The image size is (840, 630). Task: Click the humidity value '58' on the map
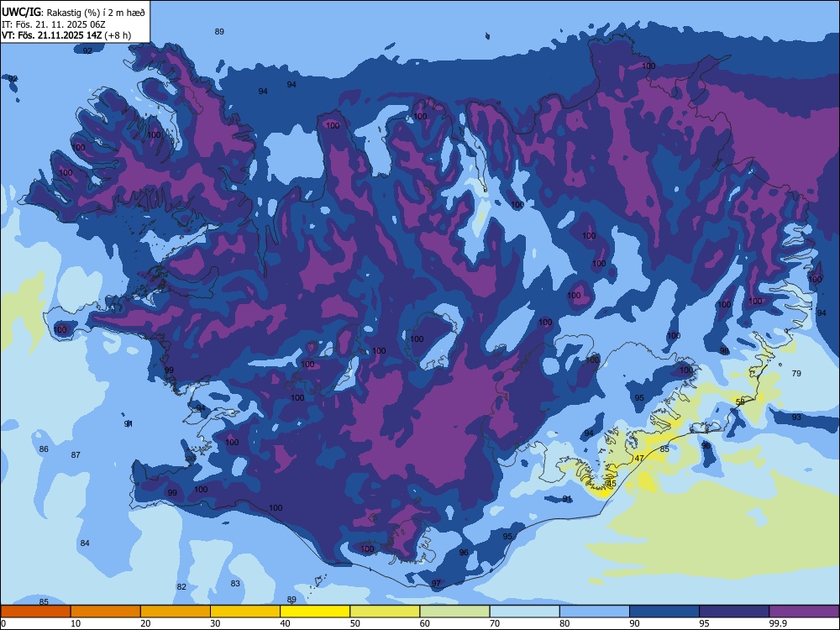pos(740,402)
